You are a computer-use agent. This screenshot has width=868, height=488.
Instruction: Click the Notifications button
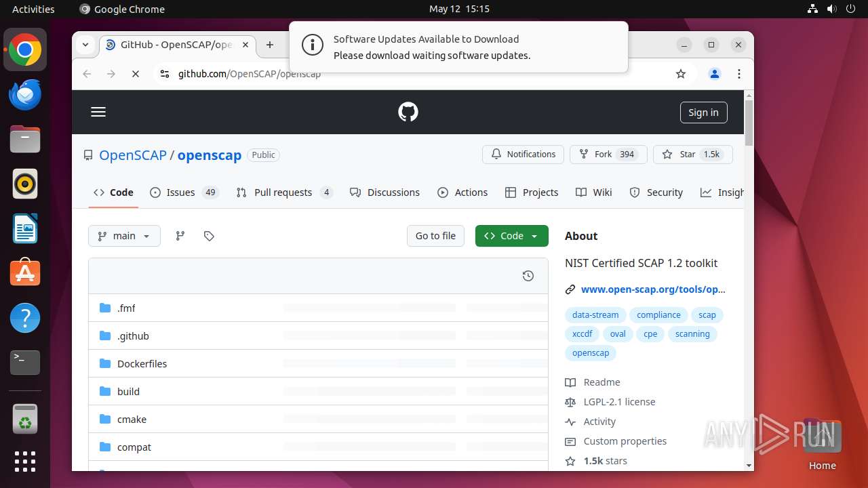524,154
